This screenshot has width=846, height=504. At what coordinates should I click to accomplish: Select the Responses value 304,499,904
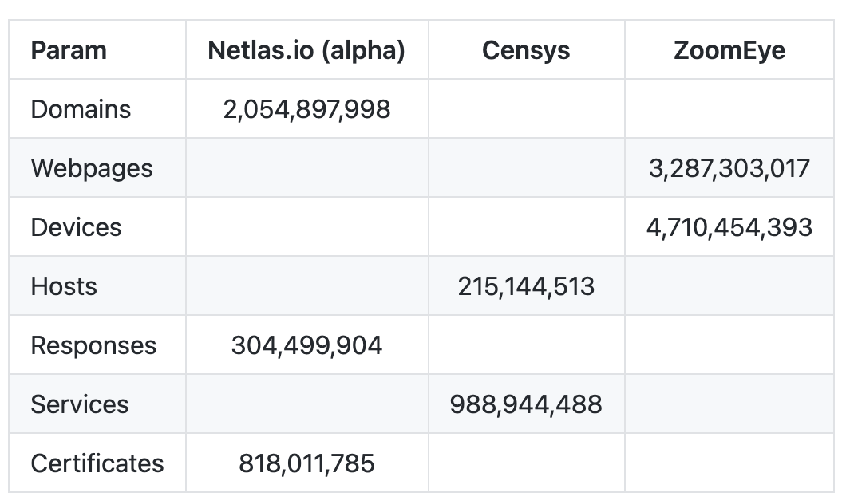point(306,345)
